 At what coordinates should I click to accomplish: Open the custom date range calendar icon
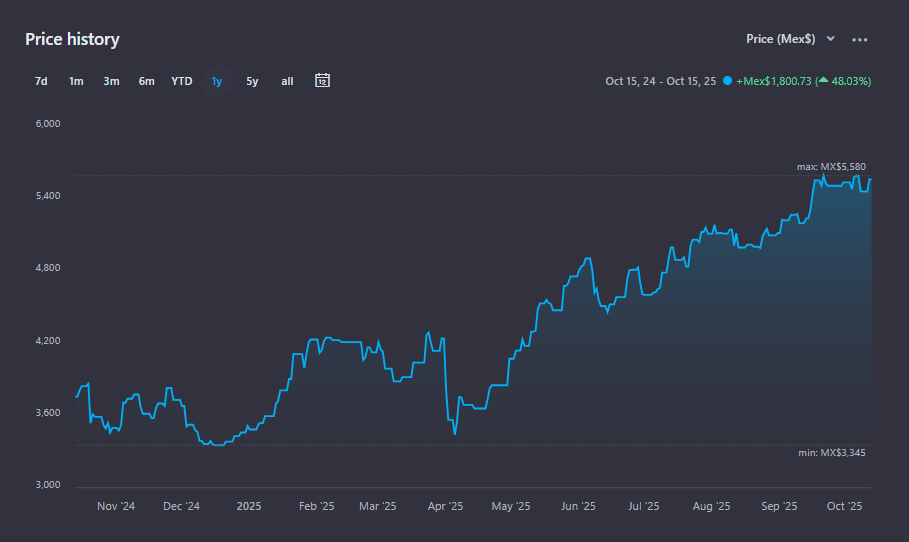pyautogui.click(x=322, y=81)
